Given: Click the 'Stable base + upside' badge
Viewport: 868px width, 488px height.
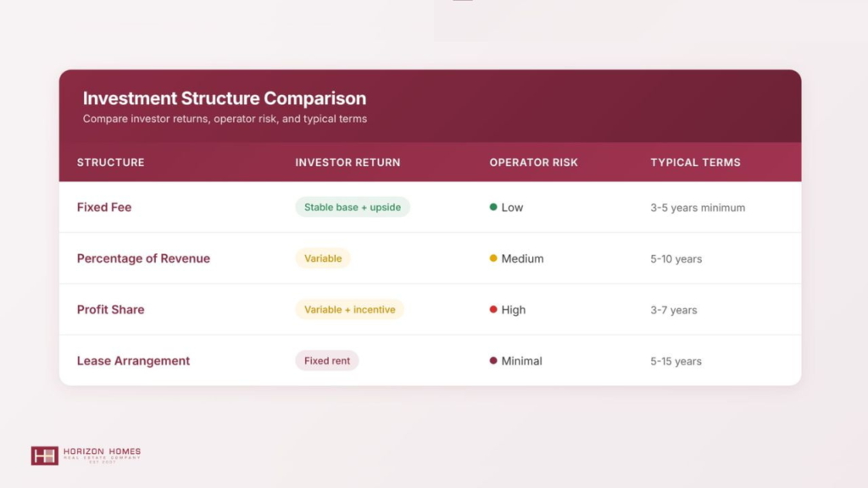Looking at the screenshot, I should 353,208.
